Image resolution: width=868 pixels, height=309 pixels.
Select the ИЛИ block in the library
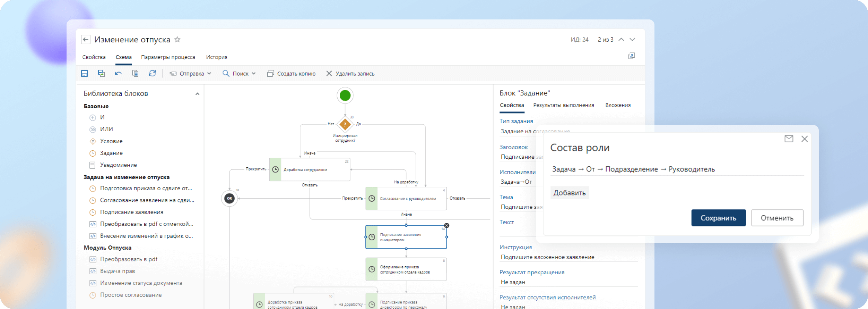pos(101,129)
